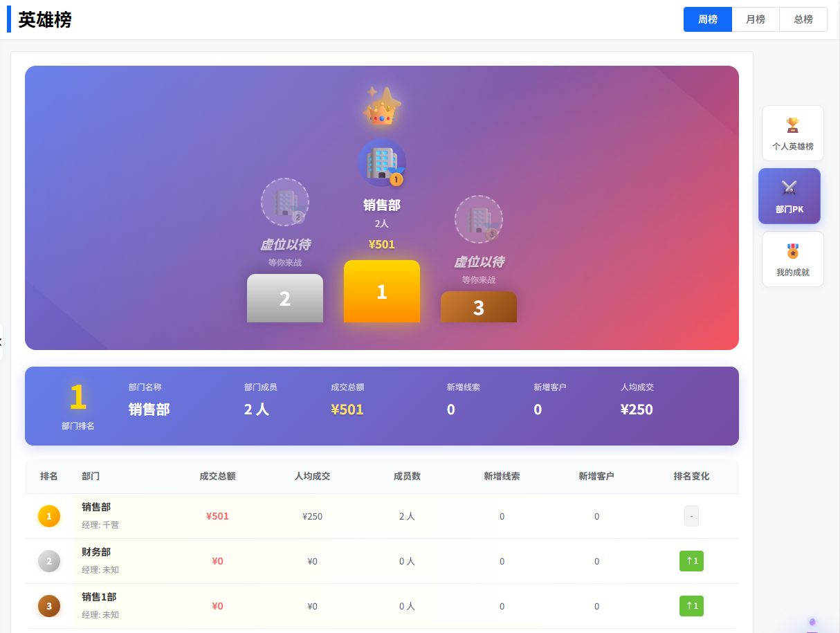Click the 成交总额 column header
The width and height of the screenshot is (840, 633).
pyautogui.click(x=217, y=476)
